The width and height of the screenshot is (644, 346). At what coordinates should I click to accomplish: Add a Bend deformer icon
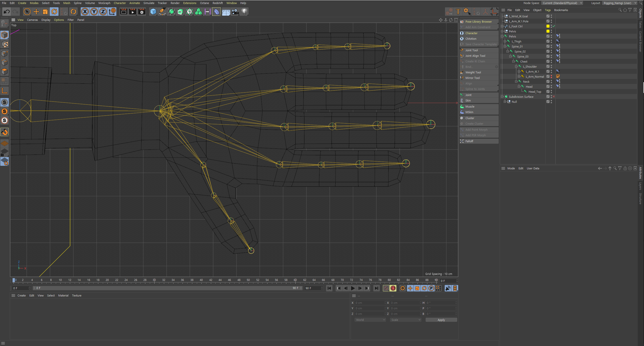click(x=216, y=12)
